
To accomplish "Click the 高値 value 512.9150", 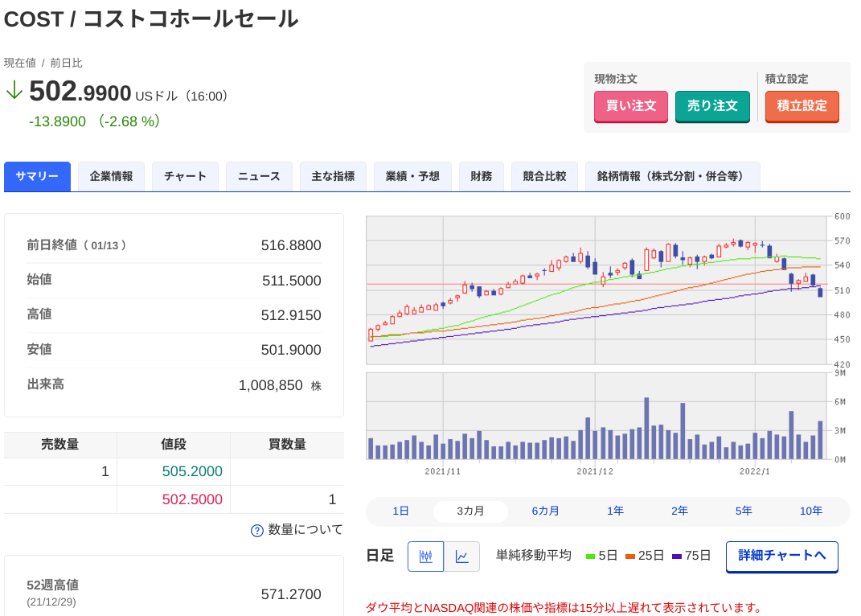I will point(291,315).
